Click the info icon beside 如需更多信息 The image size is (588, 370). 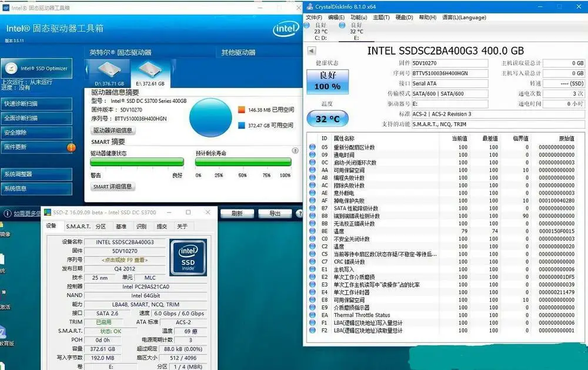(7, 213)
